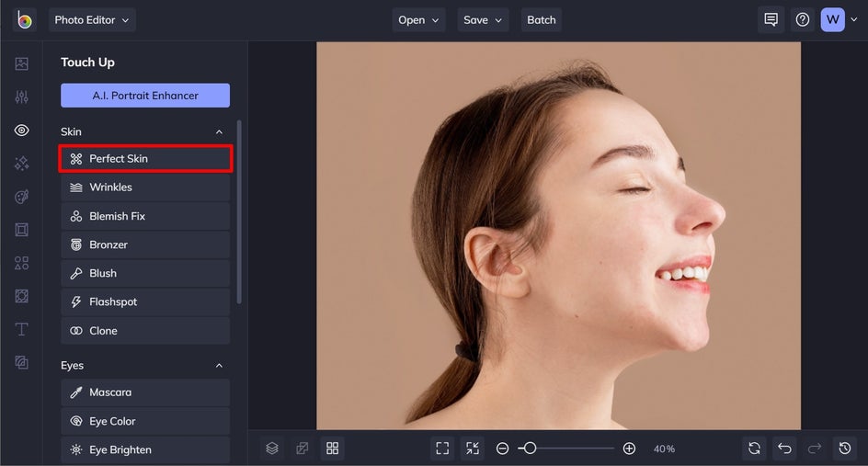Open the Layers icon in bottom toolbar
This screenshot has width=868, height=466.
click(x=272, y=449)
